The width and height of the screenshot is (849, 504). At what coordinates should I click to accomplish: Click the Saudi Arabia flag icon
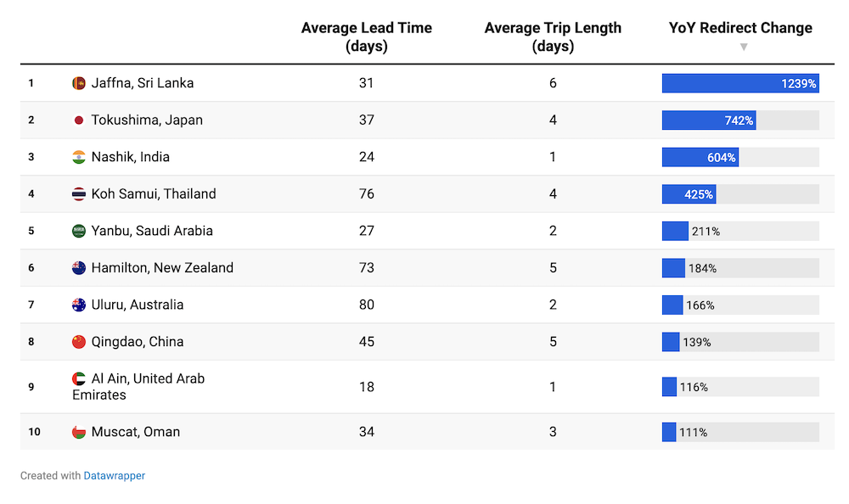[x=79, y=231]
